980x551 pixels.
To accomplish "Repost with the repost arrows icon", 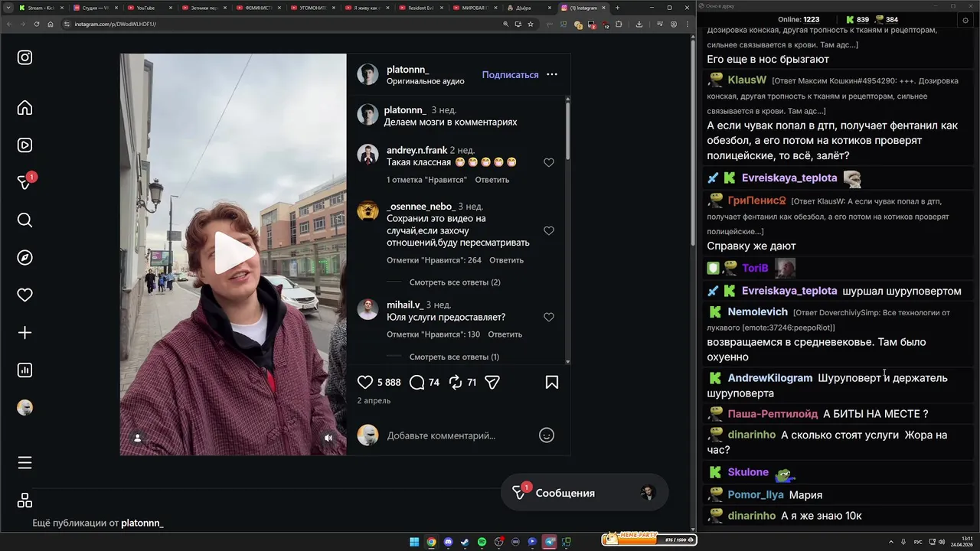I will point(456,382).
